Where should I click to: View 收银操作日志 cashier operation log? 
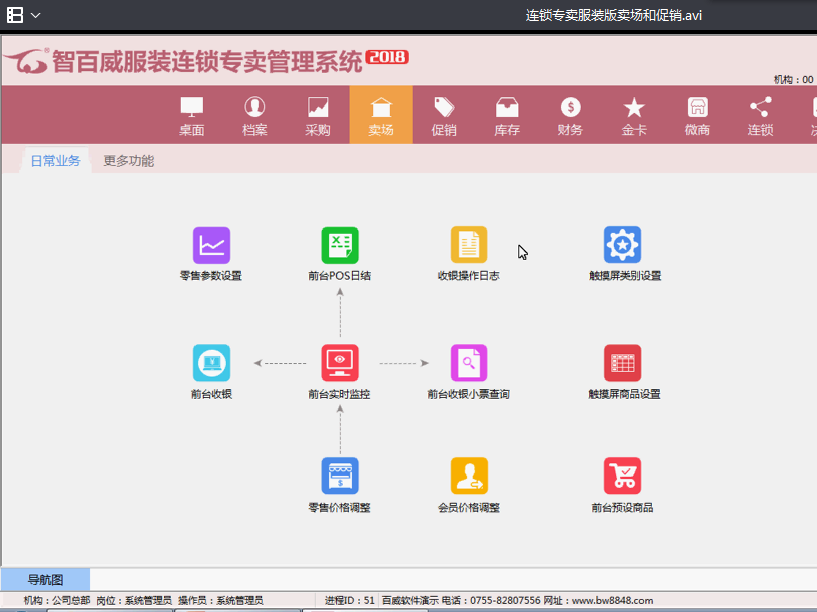pyautogui.click(x=469, y=244)
